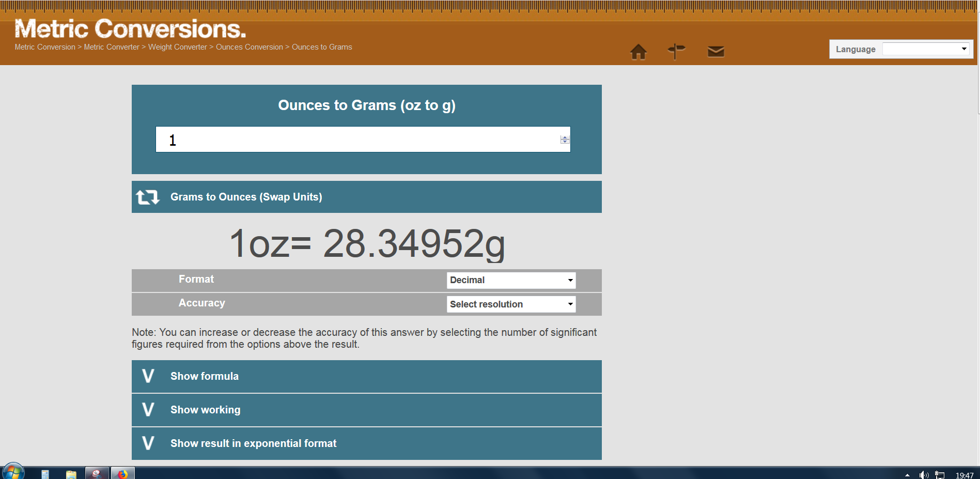
Task: Click the Metric Converter breadcrumb link
Action: click(x=112, y=47)
